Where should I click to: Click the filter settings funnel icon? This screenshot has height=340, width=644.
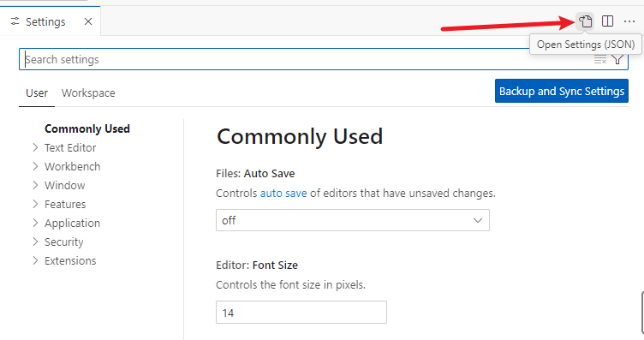(x=617, y=60)
